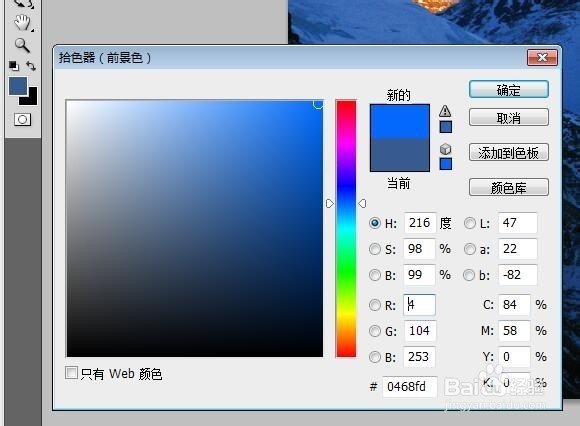Click the 取消 button
Image resolution: width=580 pixels, height=426 pixels.
[x=509, y=118]
